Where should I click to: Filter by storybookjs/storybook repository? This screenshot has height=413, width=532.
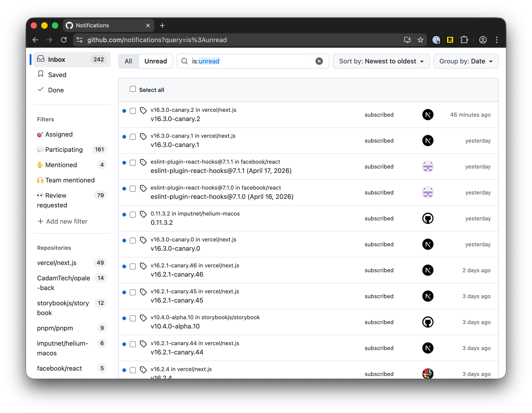pyautogui.click(x=72, y=308)
